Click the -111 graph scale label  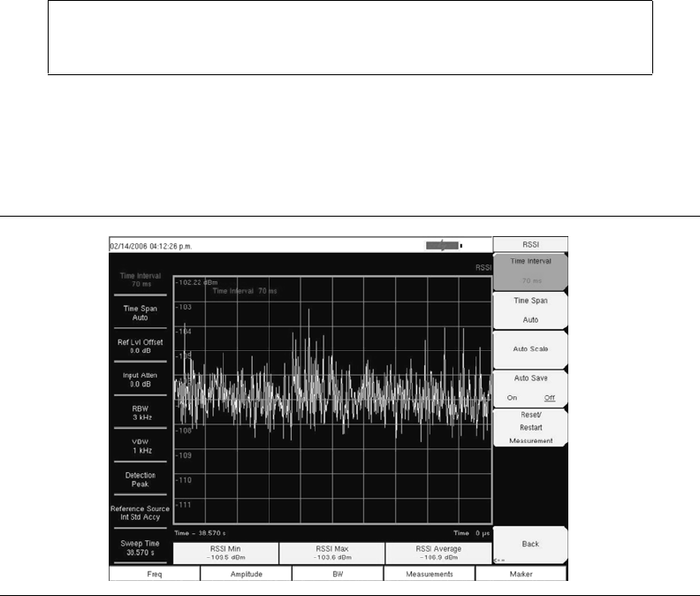pos(184,505)
